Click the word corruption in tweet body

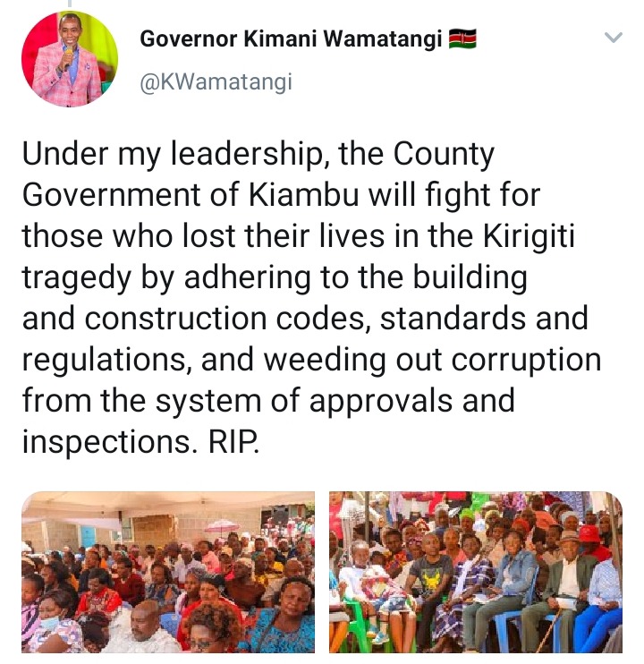tap(526, 361)
